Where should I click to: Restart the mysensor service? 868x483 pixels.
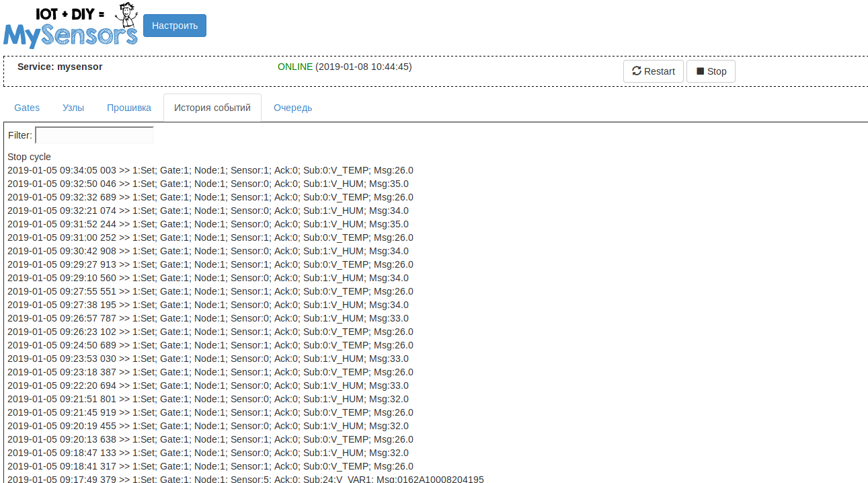[654, 71]
